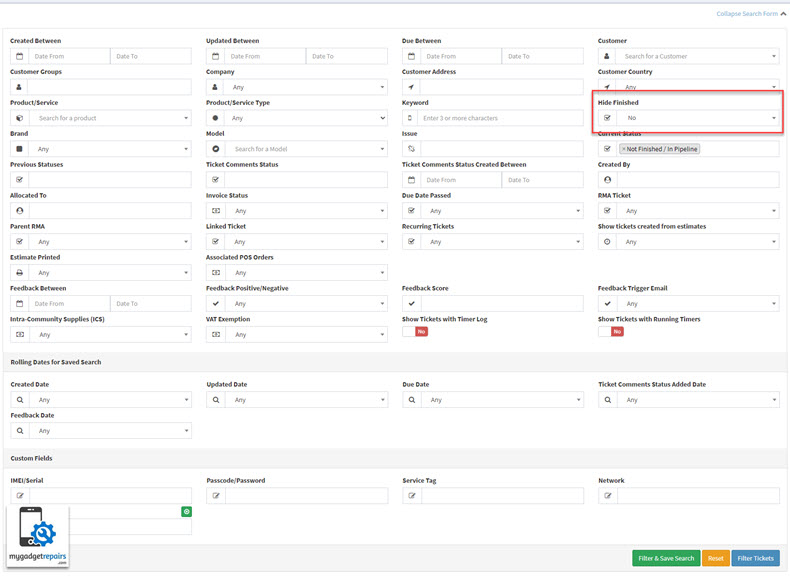Click the Filter Tickets button
Viewport: 790px width, 576px height.
tap(755, 558)
